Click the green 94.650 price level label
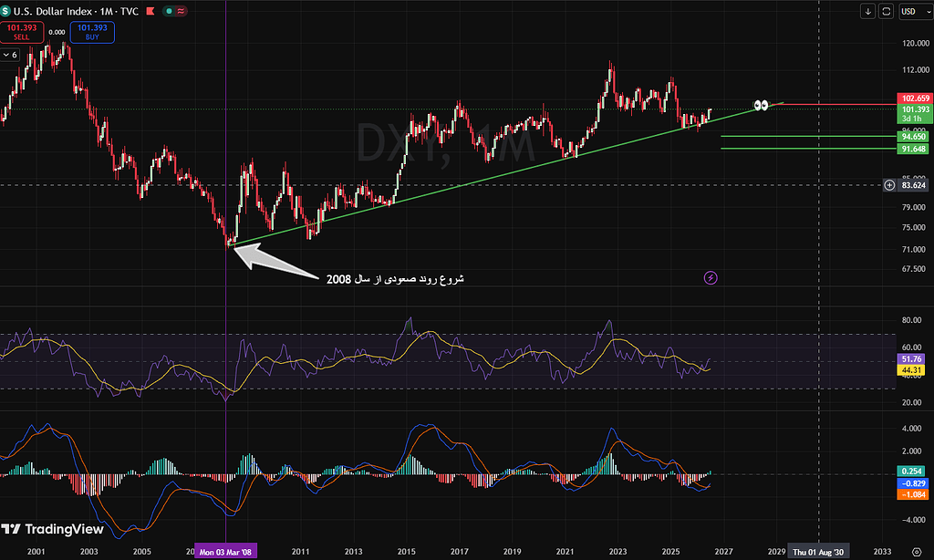 point(912,137)
